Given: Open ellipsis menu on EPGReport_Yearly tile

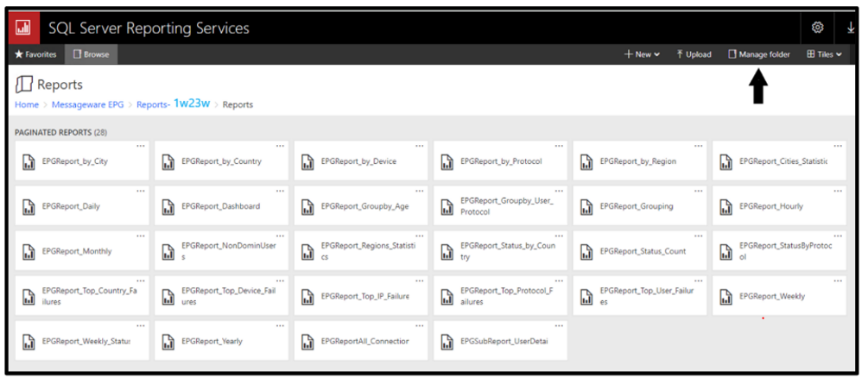Looking at the screenshot, I should click(280, 326).
